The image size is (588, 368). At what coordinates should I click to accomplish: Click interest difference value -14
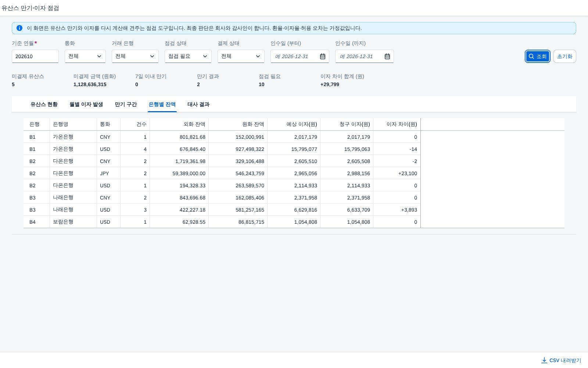[x=413, y=149]
